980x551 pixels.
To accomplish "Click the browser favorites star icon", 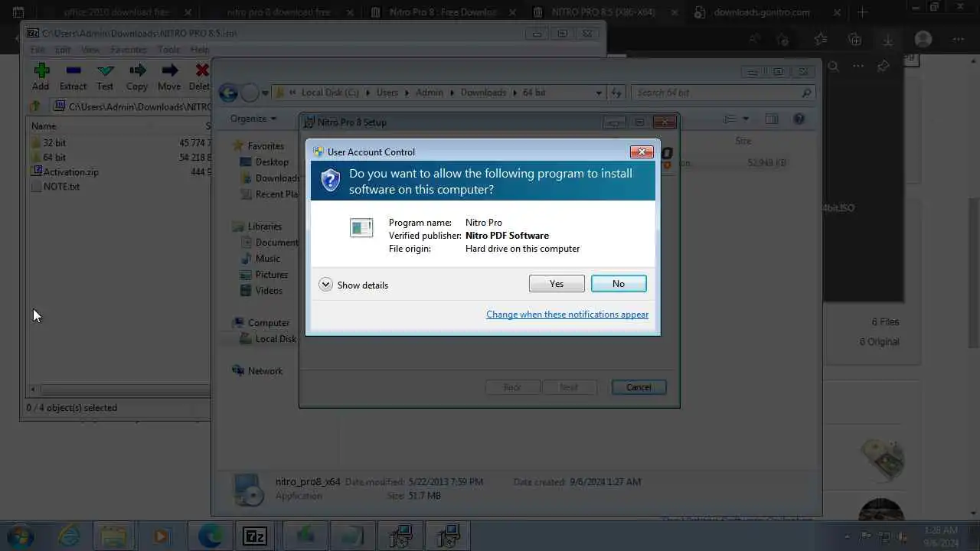I will [821, 40].
